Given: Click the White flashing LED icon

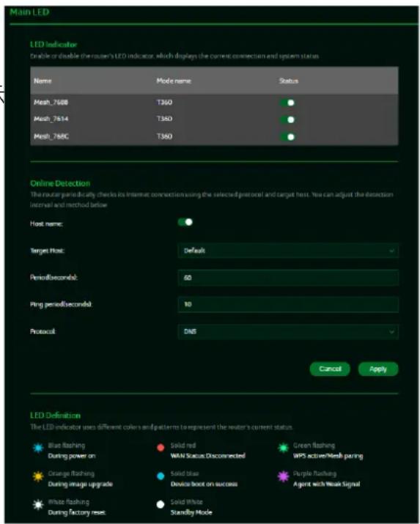Looking at the screenshot, I should click(38, 505).
